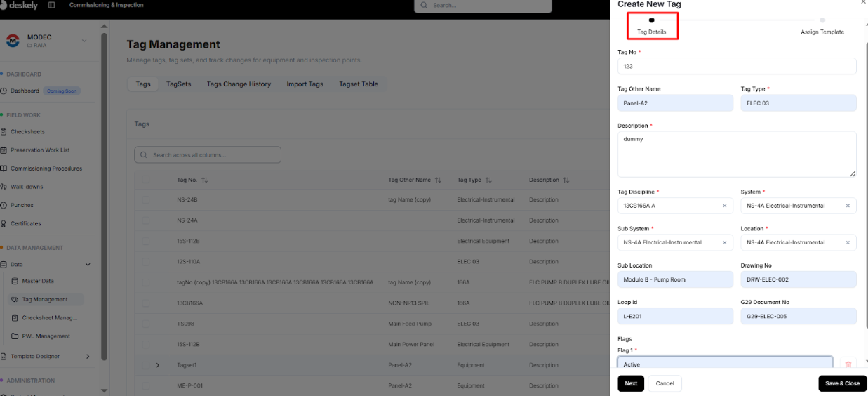This screenshot has height=396, width=868.
Task: Click the Commissioning Procedures icon
Action: [x=4, y=169]
